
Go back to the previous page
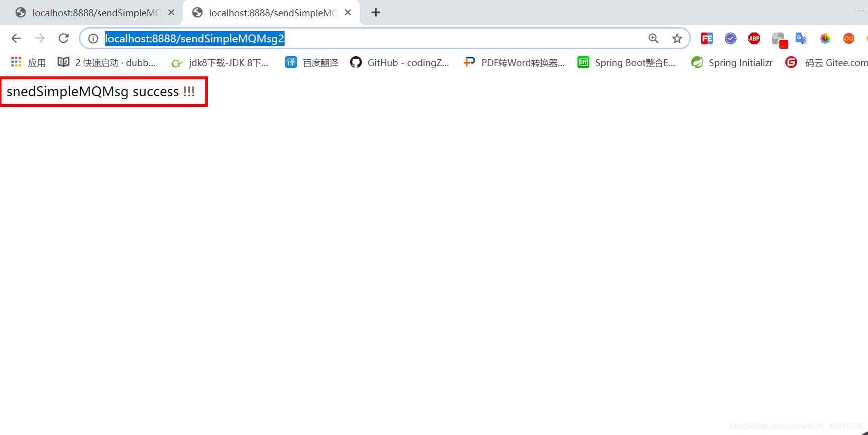16,38
